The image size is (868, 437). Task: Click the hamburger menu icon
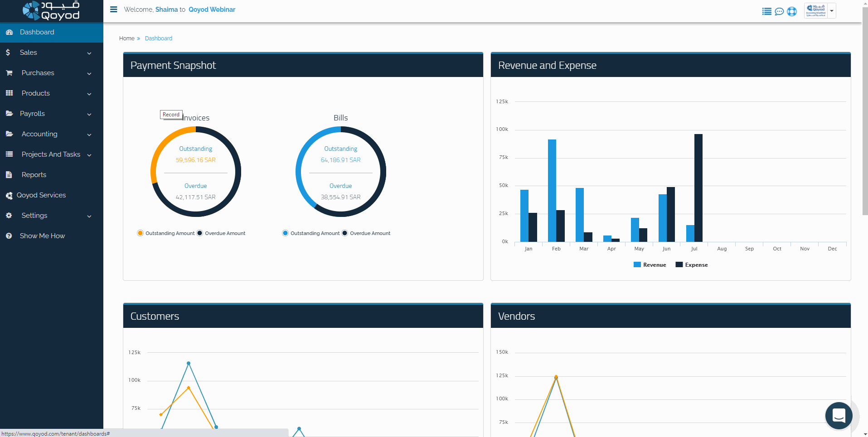click(x=114, y=10)
